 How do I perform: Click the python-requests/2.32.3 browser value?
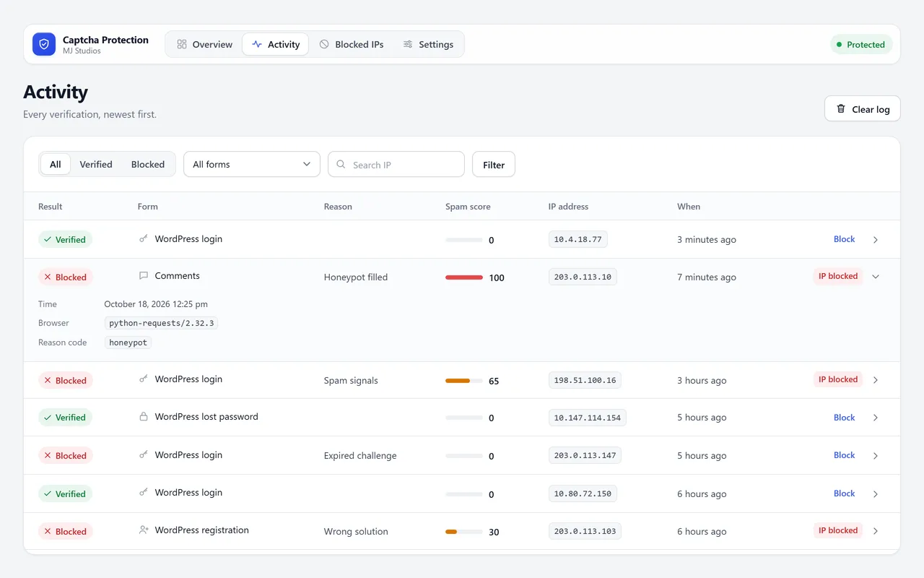(x=162, y=323)
